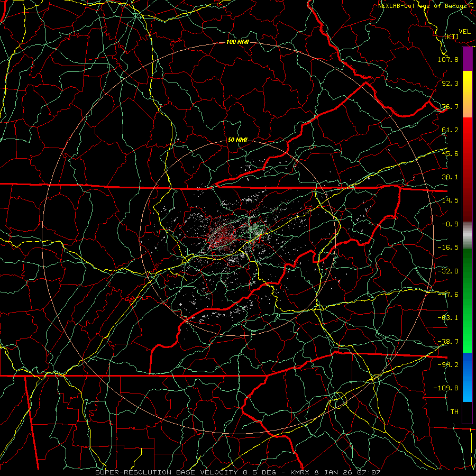Click the -16.5 velocity scale value
Screen dimensions: 476x476
point(448,248)
